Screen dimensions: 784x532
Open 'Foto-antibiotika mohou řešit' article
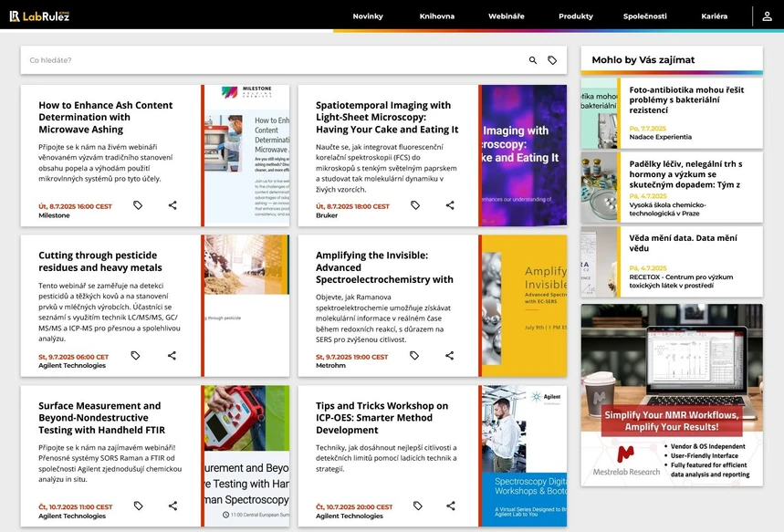pos(686,100)
